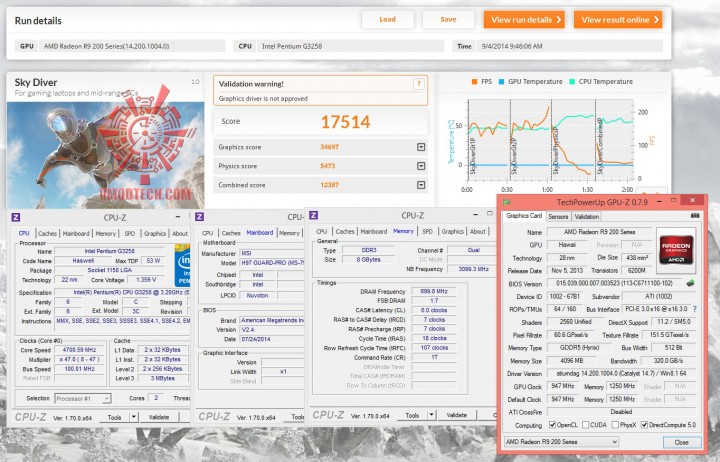Toggle the OpenCL checkbox in GPU-Z
The image size is (720, 462).
(552, 425)
